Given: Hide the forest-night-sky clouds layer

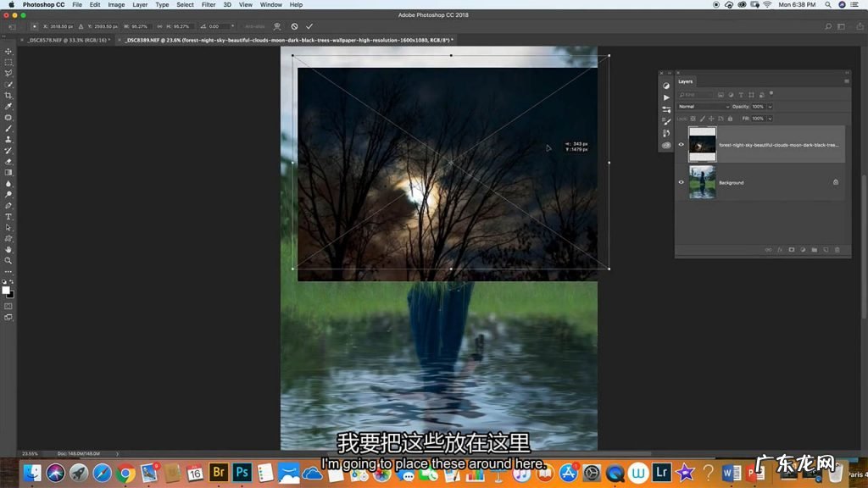Looking at the screenshot, I should pyautogui.click(x=681, y=144).
